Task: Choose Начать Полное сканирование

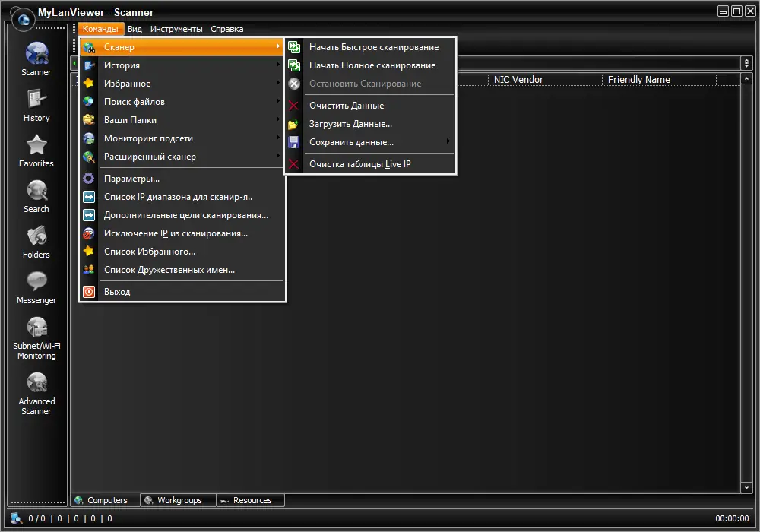Action: 370,65
